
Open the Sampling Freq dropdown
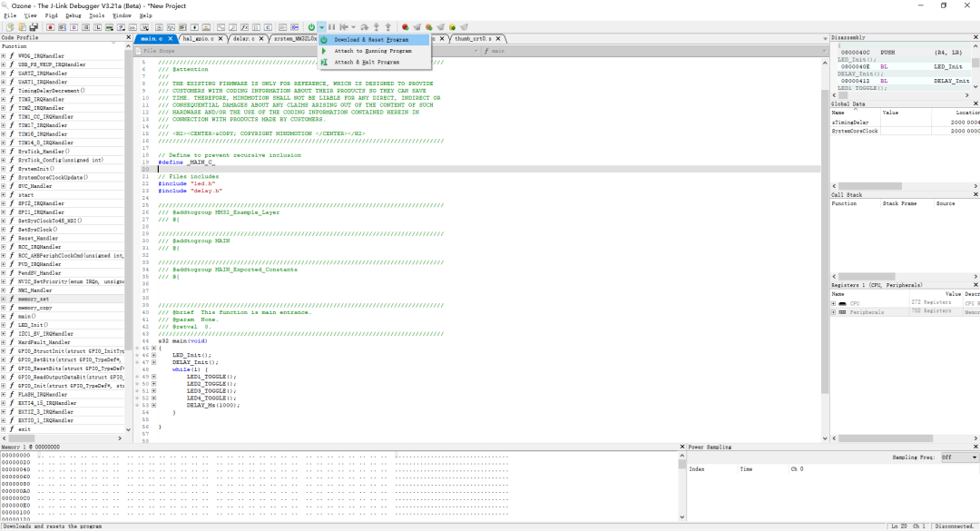pos(974,457)
